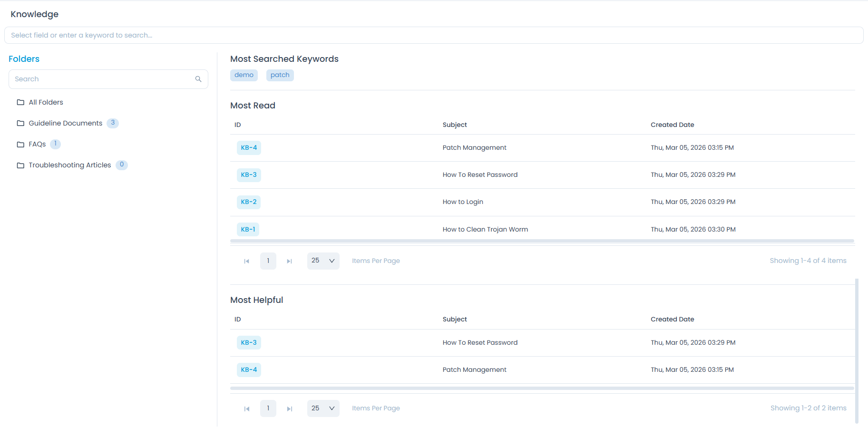
Task: Open items per page dropdown in Most Helpful
Action: tap(323, 408)
